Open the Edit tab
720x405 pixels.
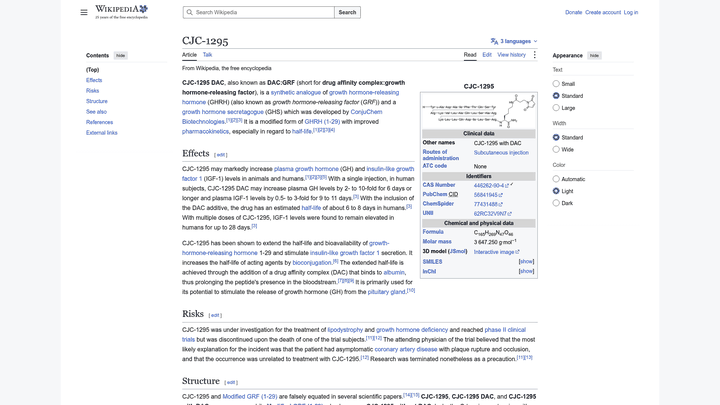click(x=487, y=55)
